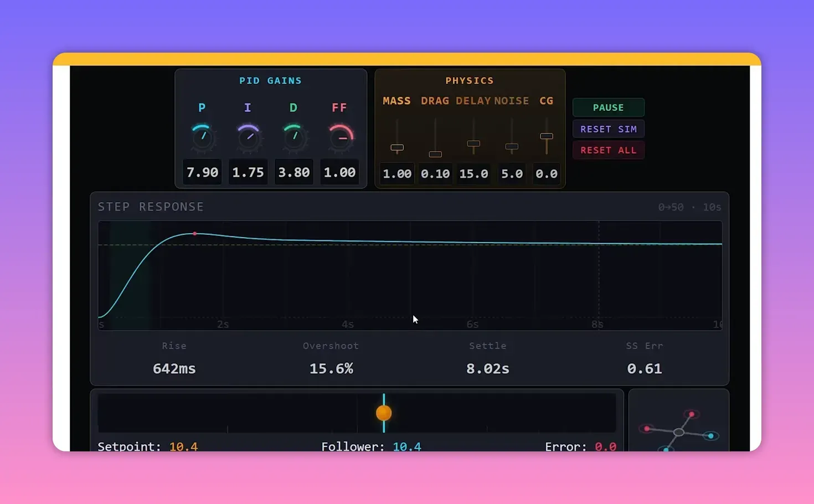Screen dimensions: 814x504
Task: Click the orange setpoint handle
Action: point(383,413)
